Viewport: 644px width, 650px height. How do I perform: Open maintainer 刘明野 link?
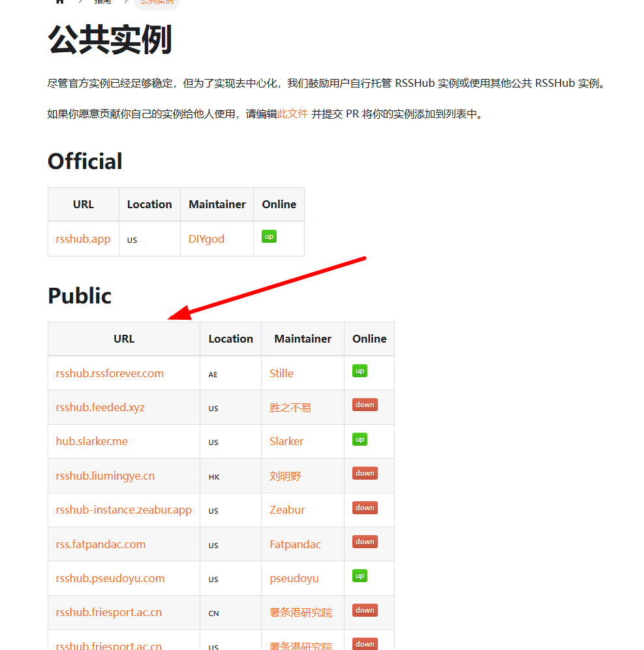pyautogui.click(x=285, y=476)
